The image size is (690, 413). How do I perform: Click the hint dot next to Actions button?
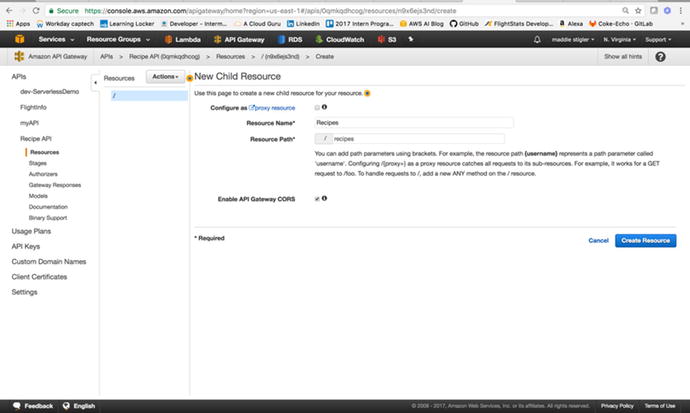point(190,78)
